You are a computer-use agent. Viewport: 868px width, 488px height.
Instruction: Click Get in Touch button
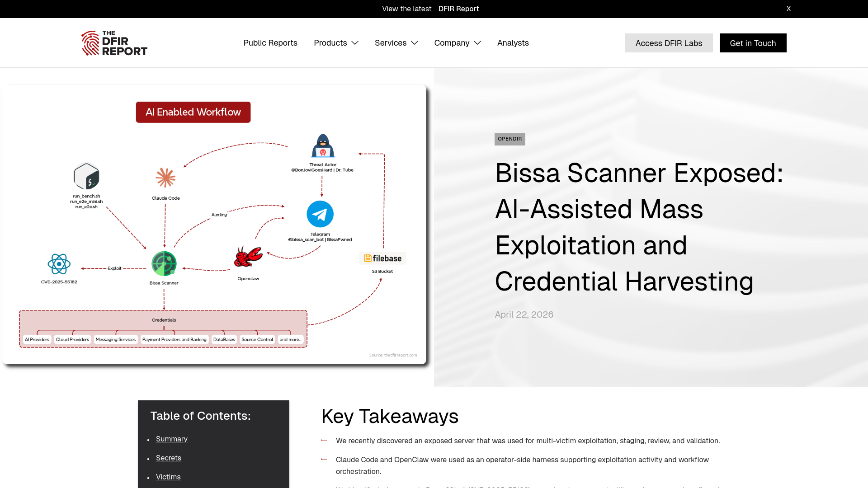point(753,43)
